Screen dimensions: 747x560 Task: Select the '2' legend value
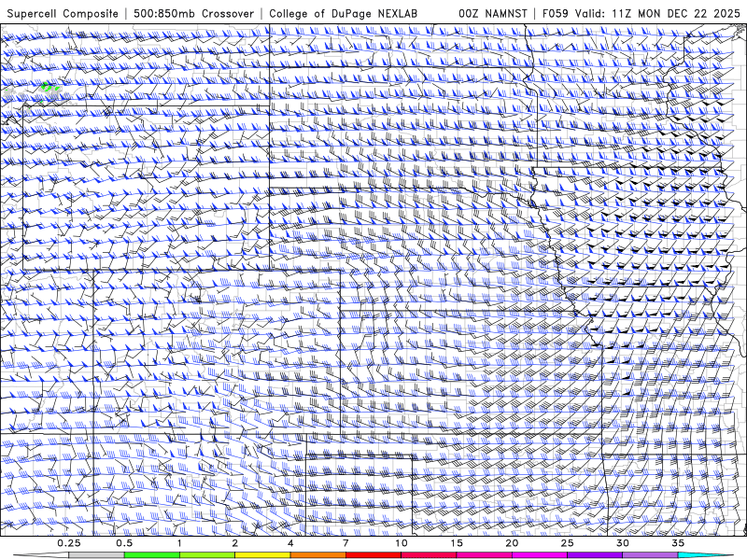235,543
